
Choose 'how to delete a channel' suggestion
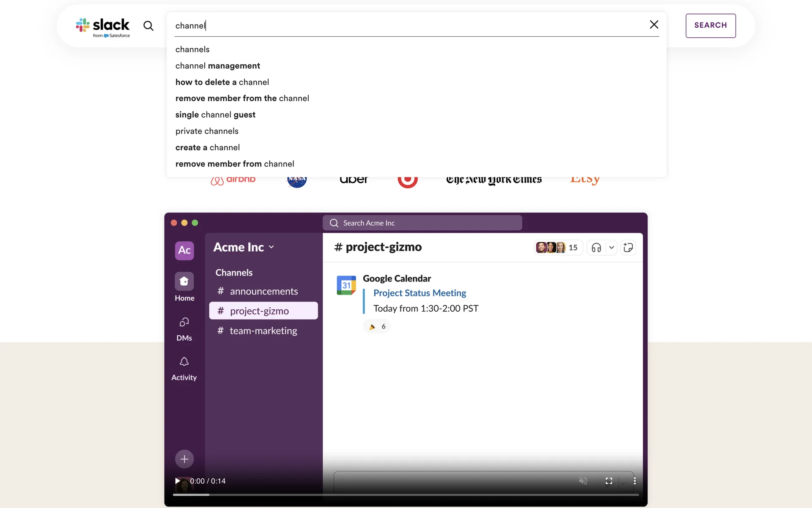coord(222,82)
